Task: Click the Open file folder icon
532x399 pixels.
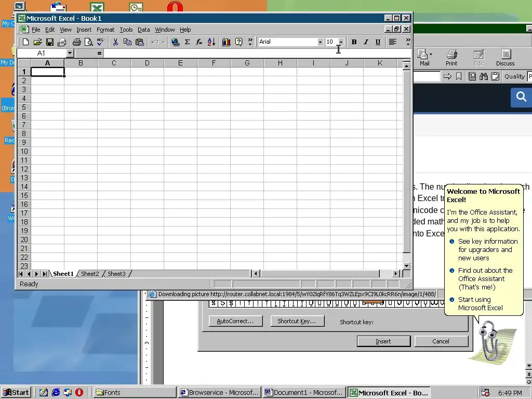Action: (x=37, y=42)
